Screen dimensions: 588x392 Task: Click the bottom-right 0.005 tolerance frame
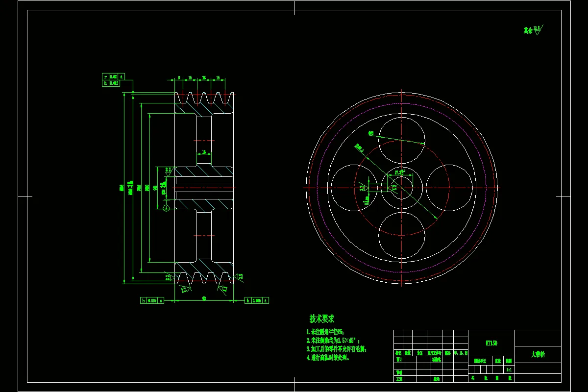coord(257,300)
